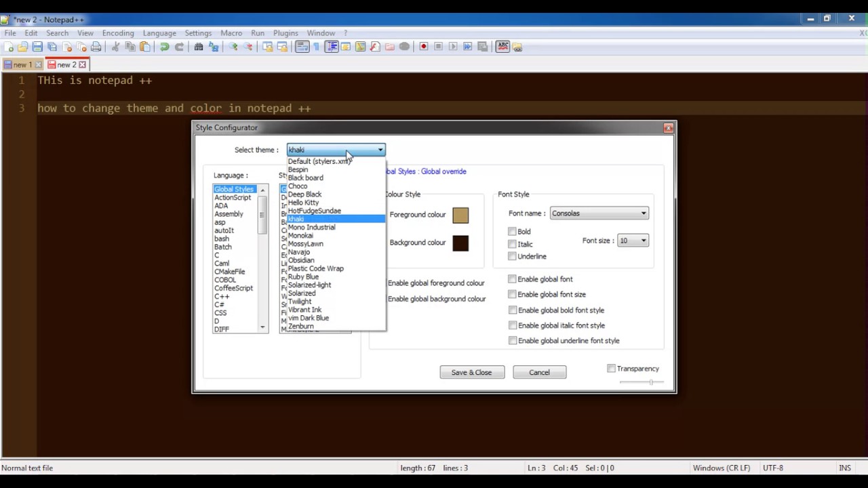Click the ABC spell check icon

(502, 47)
